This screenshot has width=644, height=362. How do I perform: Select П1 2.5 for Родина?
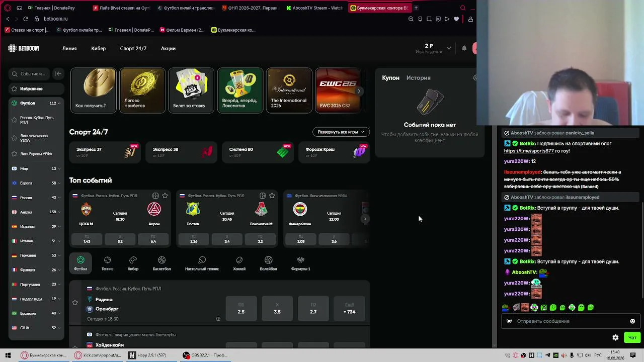tap(241, 308)
